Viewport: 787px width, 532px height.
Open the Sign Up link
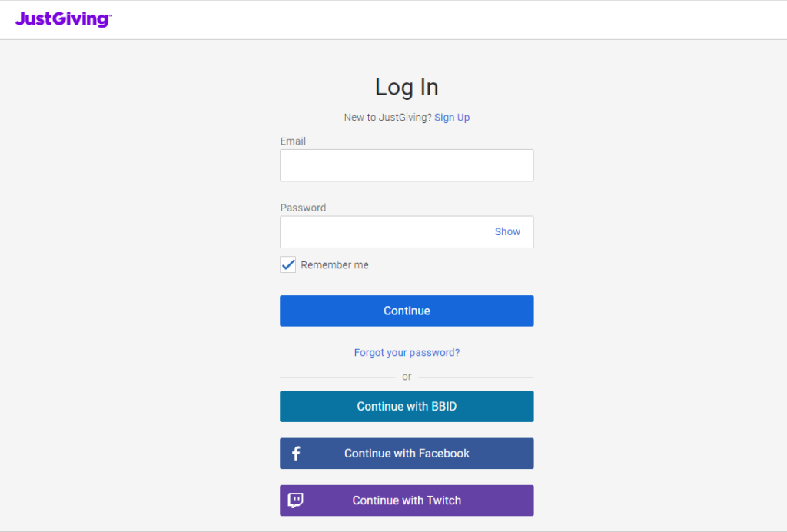[x=452, y=118]
